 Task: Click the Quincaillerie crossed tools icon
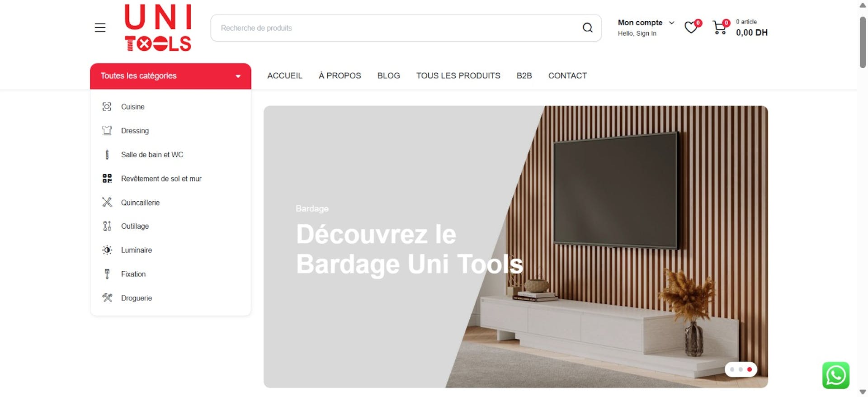[107, 202]
